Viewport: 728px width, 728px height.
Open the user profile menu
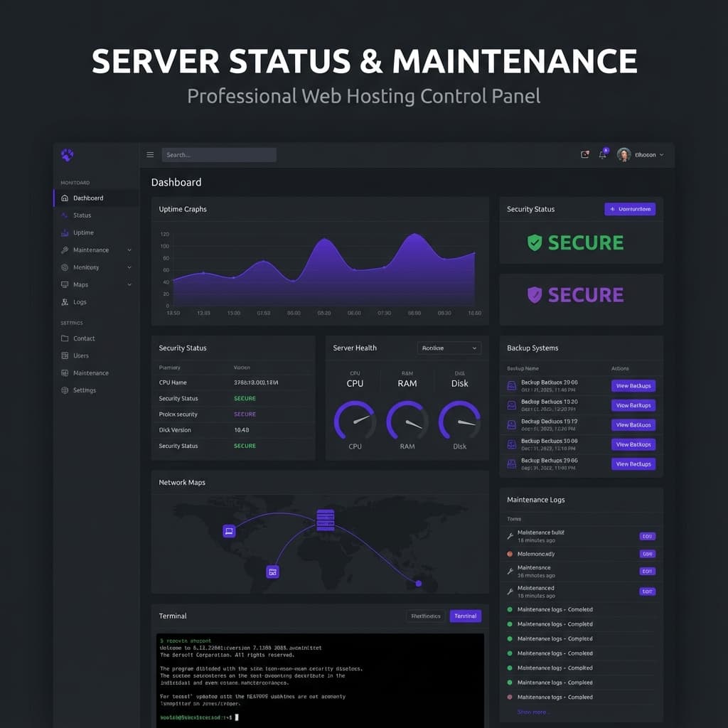pyautogui.click(x=640, y=154)
